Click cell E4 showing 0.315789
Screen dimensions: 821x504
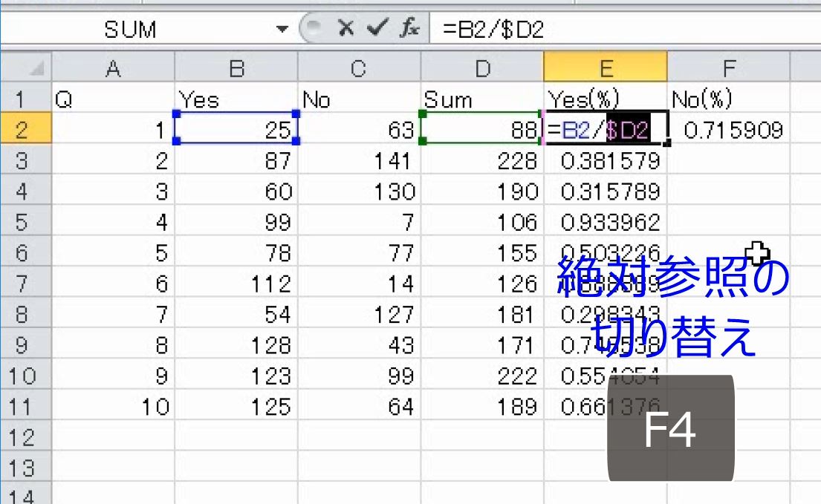pos(606,190)
